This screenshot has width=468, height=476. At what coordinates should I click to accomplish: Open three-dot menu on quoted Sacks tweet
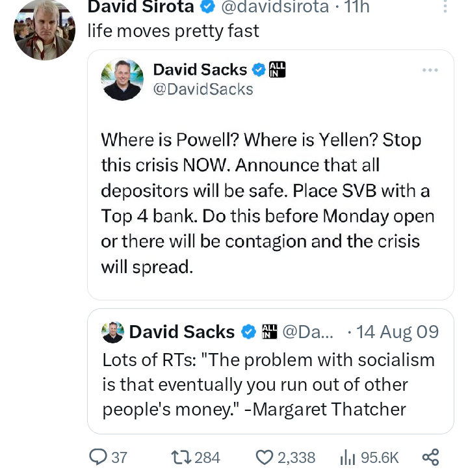[430, 70]
